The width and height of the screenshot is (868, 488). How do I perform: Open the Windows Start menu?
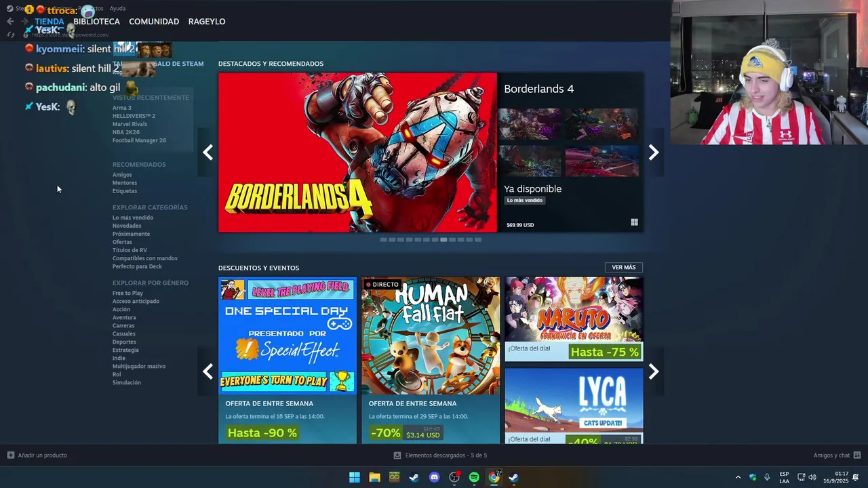[x=355, y=477]
